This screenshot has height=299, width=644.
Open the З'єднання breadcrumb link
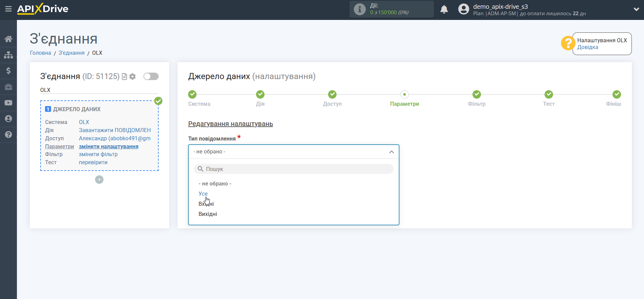click(x=72, y=53)
